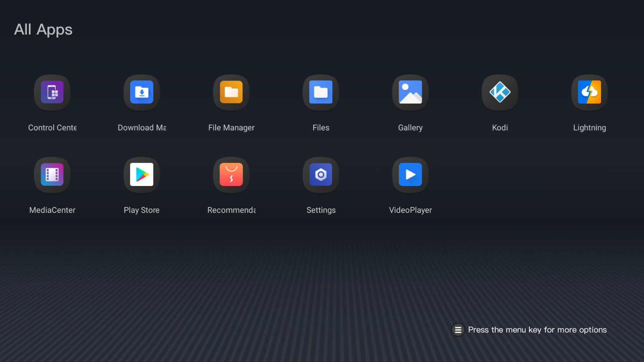Open the Settings app icon
Viewport: 644px width, 362px height.
coord(321,175)
